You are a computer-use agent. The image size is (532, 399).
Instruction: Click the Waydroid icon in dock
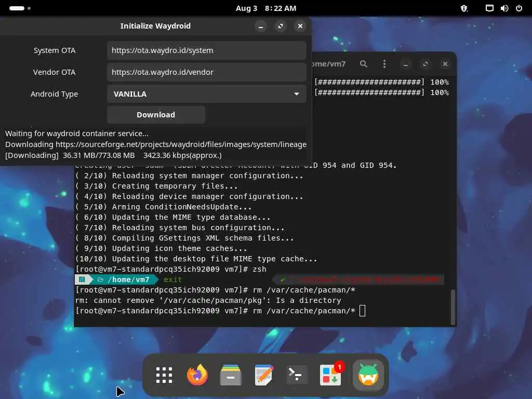tap(368, 375)
